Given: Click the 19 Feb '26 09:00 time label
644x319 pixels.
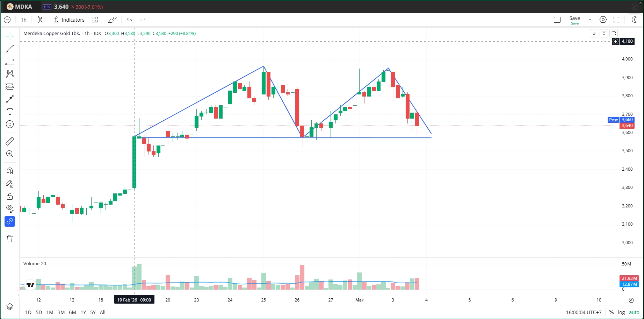Looking at the screenshot, I should [x=134, y=300].
